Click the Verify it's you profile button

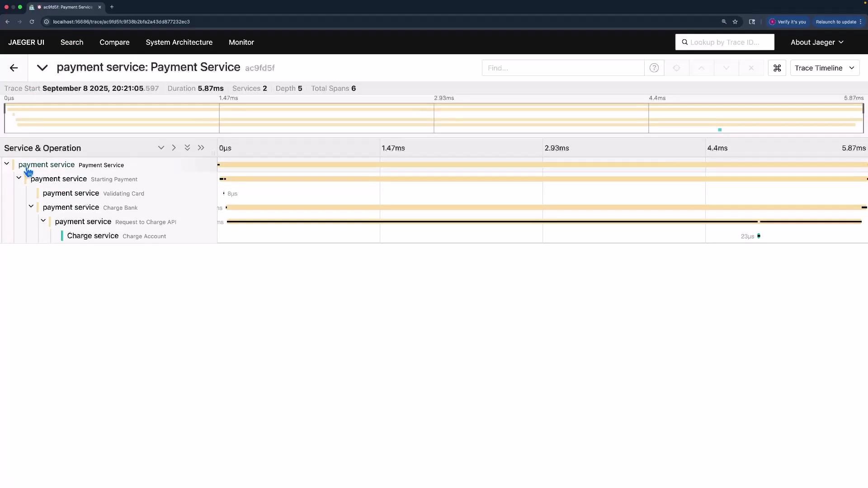788,22
